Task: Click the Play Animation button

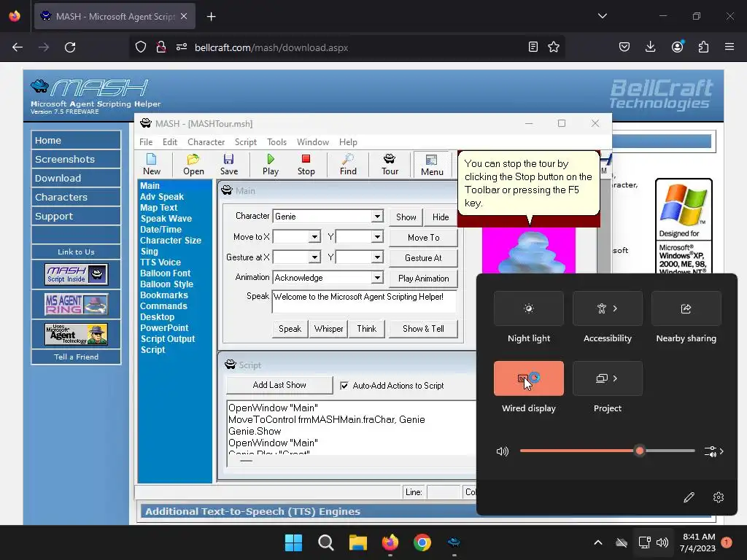Action: click(424, 279)
